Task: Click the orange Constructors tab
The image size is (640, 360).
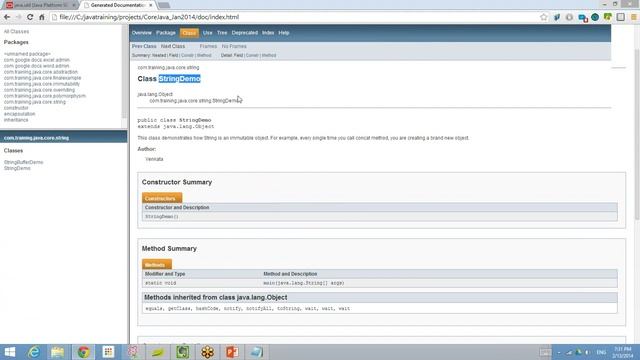Action: (x=162, y=198)
